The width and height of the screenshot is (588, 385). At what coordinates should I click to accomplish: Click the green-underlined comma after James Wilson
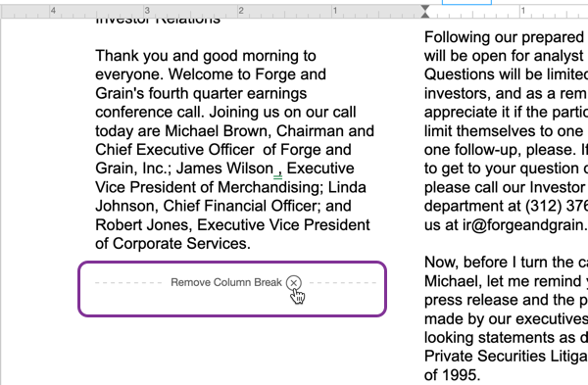(278, 170)
